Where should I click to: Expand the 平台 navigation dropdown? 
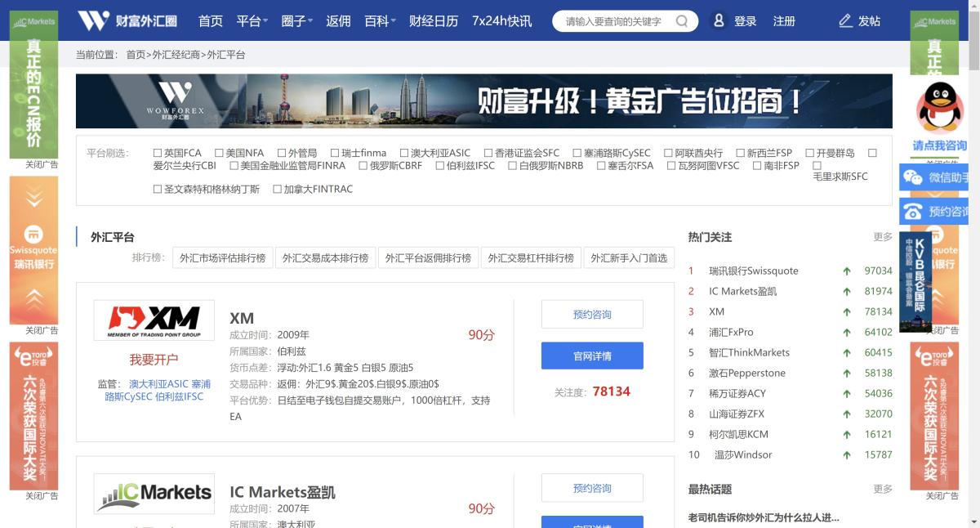tap(249, 21)
